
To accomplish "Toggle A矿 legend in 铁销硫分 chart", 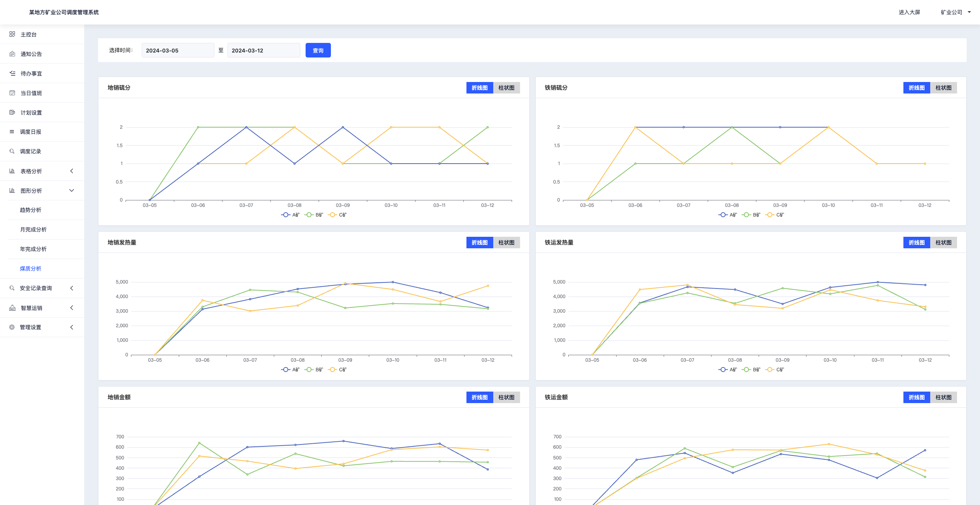I will [x=728, y=215].
